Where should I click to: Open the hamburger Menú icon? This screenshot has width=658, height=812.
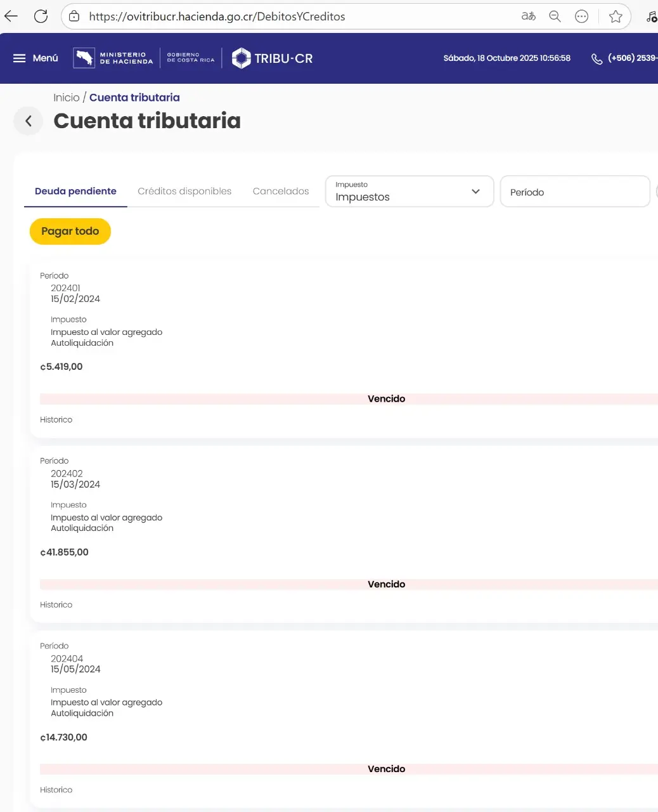click(20, 58)
